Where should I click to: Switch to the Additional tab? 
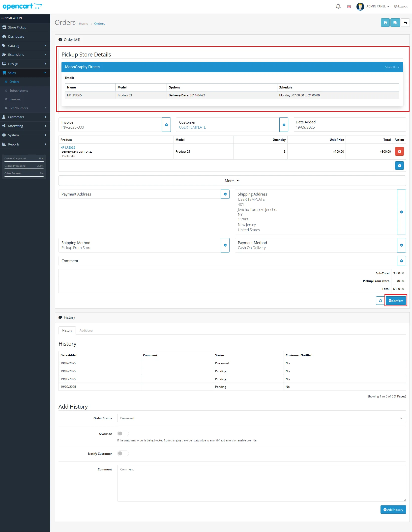pos(86,331)
